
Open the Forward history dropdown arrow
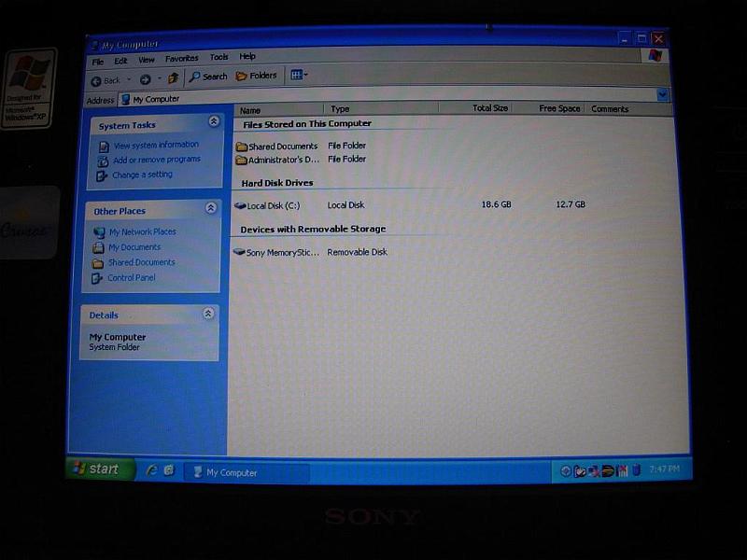coord(160,78)
